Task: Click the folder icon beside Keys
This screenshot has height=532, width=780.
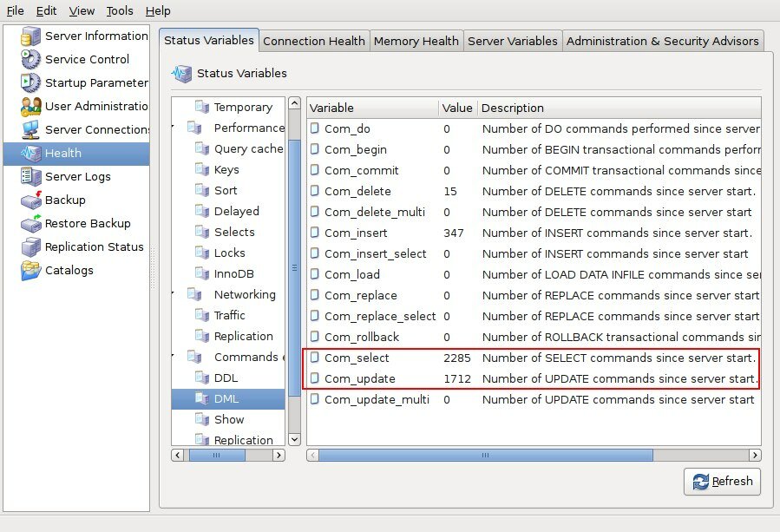Action: [202, 170]
